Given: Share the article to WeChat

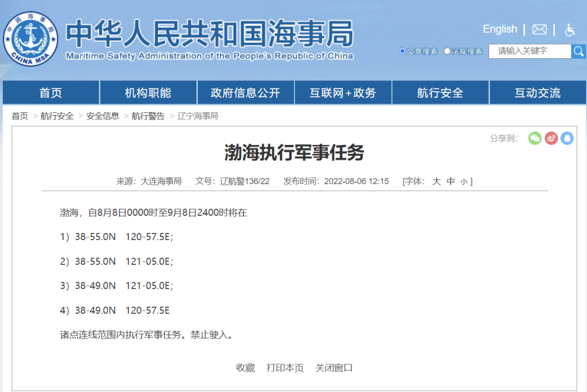Looking at the screenshot, I should click(x=535, y=138).
